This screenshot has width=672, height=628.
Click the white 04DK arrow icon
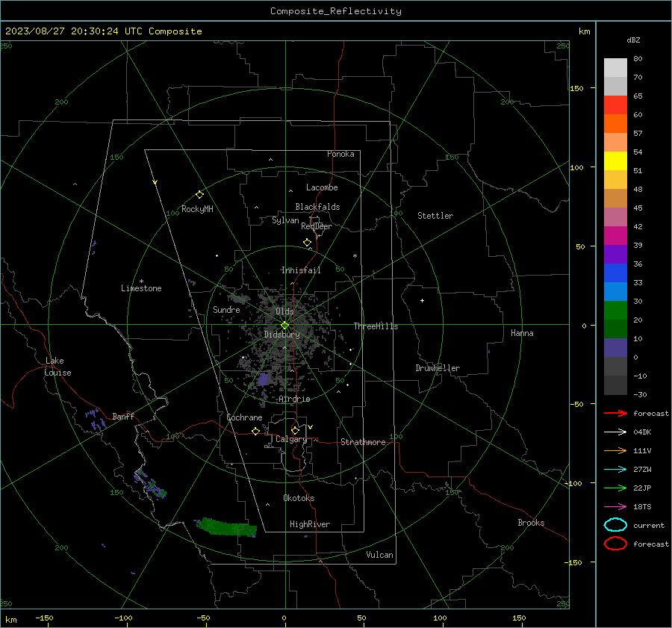pos(615,432)
